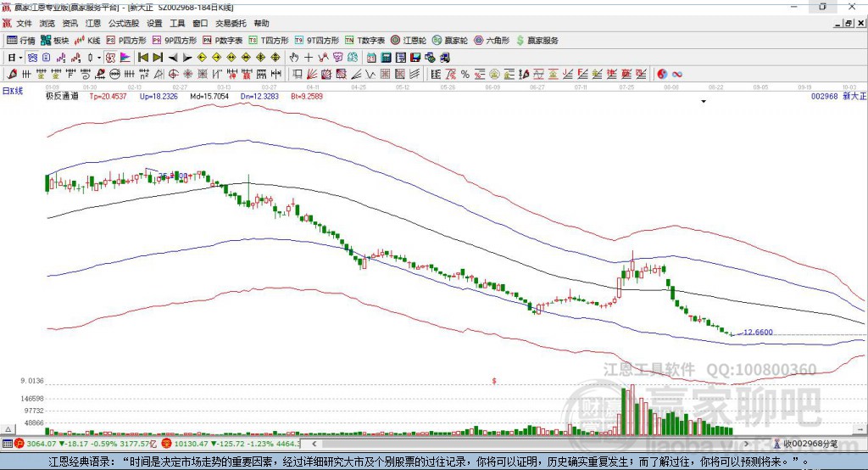Open the T四方形 tool
The height and width of the screenshot is (470, 868).
point(269,41)
